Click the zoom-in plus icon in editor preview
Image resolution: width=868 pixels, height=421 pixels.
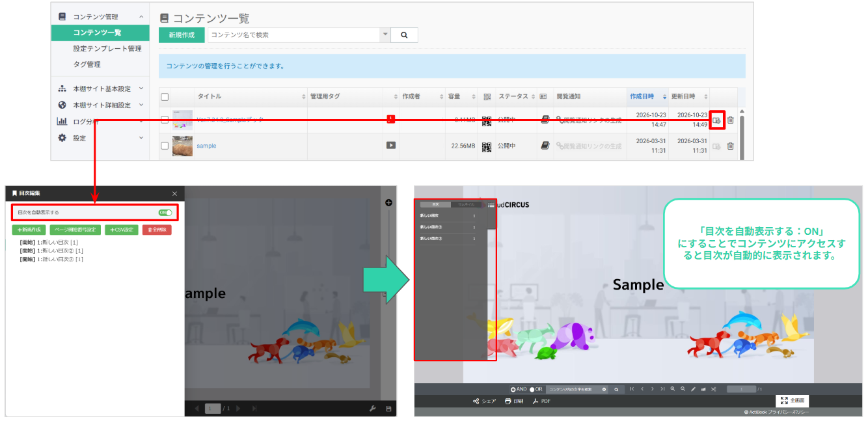click(x=388, y=202)
